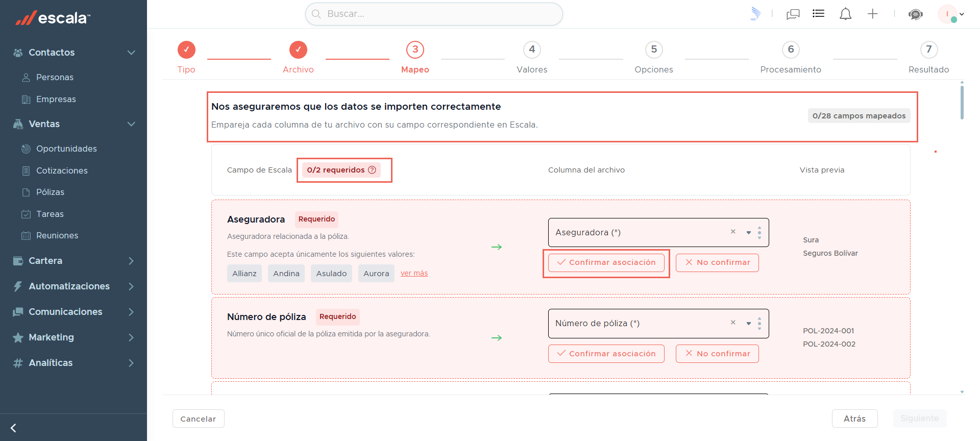Open the chat windows icon in the top bar
Viewport: 980px width, 441px height.
tap(793, 14)
